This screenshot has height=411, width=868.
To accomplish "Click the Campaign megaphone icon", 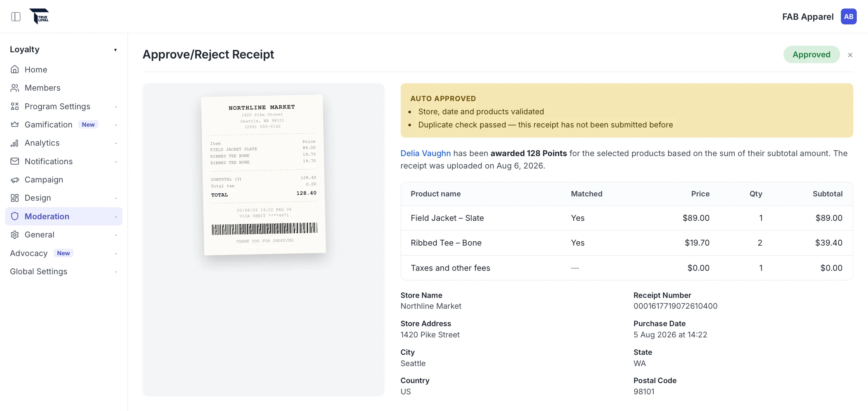I will click(x=15, y=180).
